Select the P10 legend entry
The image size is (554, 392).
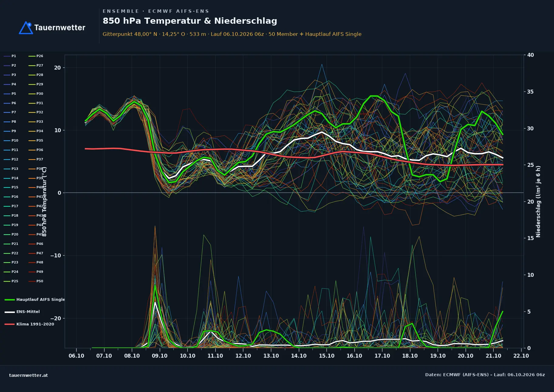(x=11, y=140)
